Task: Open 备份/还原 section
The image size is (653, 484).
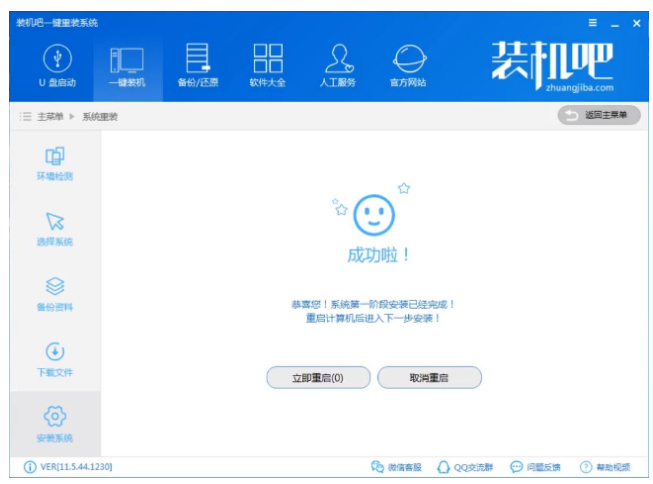Action: pos(197,65)
